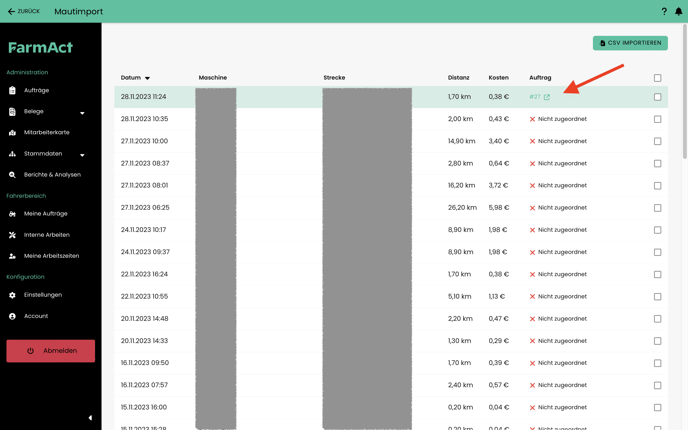Click the Strecke column header
Screen dimensions: 688x430
point(334,78)
